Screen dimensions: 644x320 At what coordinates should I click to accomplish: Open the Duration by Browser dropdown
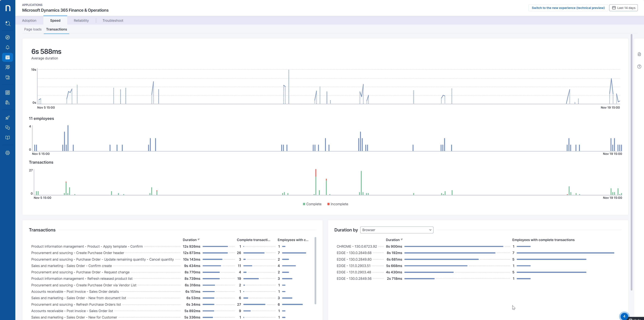tap(396, 230)
